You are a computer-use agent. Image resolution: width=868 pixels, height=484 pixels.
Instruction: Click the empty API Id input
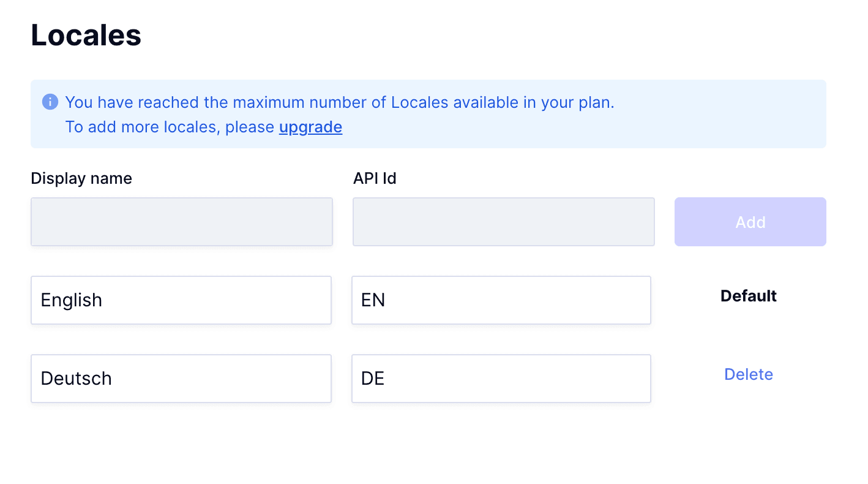coord(504,222)
